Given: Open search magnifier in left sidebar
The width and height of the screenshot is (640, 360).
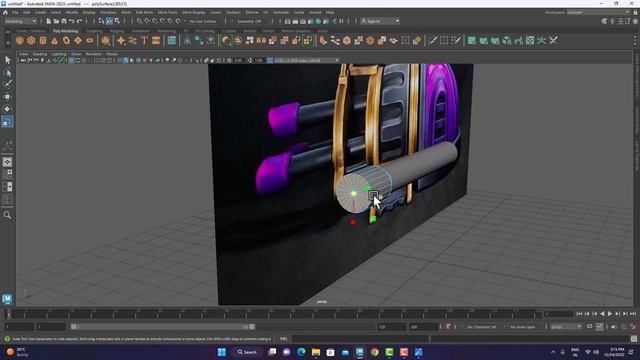Looking at the screenshot, I should [x=7, y=215].
